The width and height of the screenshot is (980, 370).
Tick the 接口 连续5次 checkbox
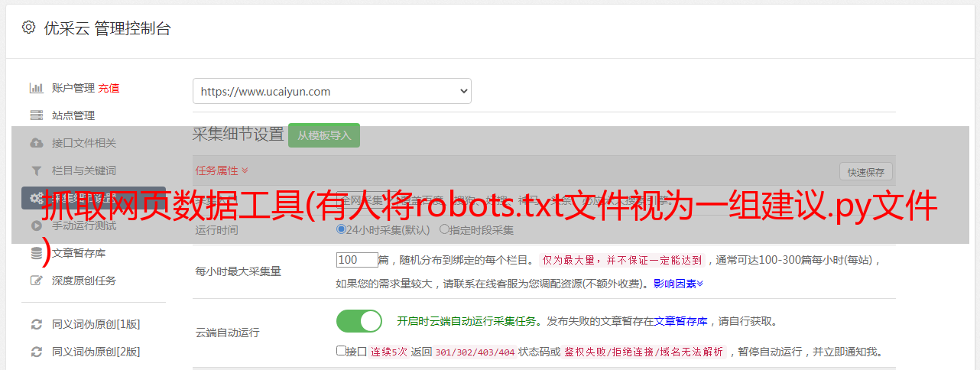(x=341, y=351)
